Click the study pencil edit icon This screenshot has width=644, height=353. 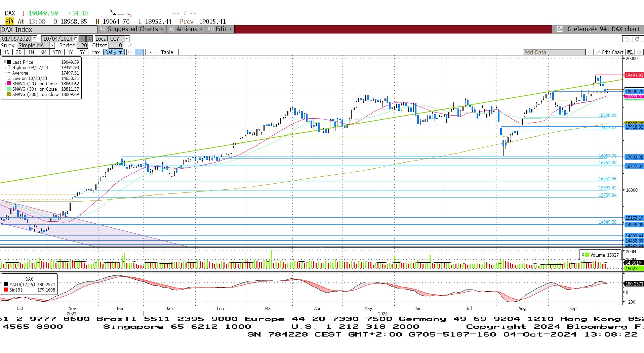[130, 45]
